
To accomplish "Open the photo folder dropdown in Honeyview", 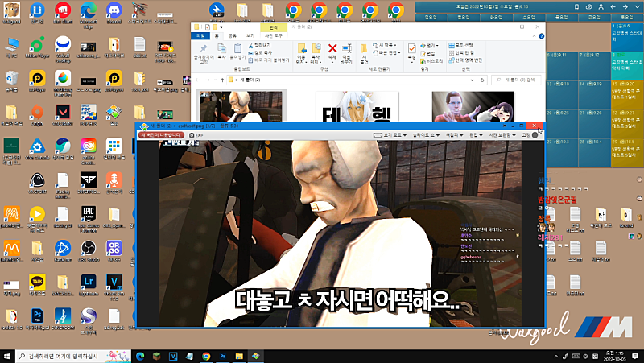I will [502, 135].
